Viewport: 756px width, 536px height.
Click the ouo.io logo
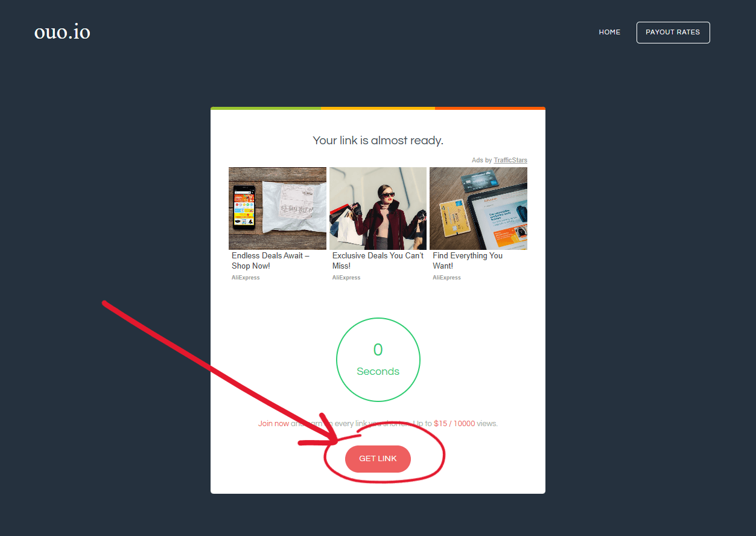tap(62, 31)
